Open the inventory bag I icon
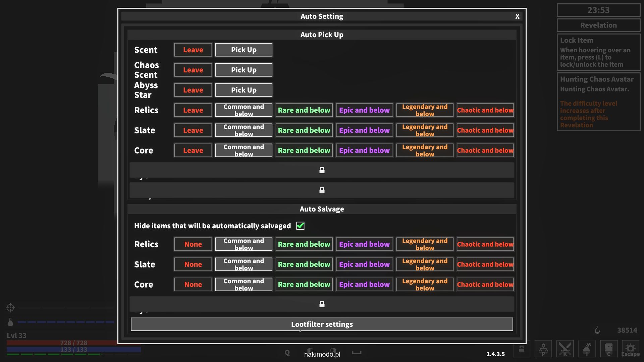This screenshot has width=644, height=362. [x=587, y=349]
